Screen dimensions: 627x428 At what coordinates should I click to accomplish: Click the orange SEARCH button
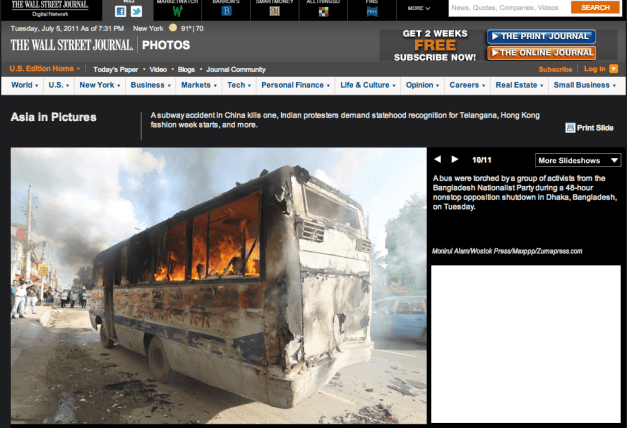tap(596, 8)
